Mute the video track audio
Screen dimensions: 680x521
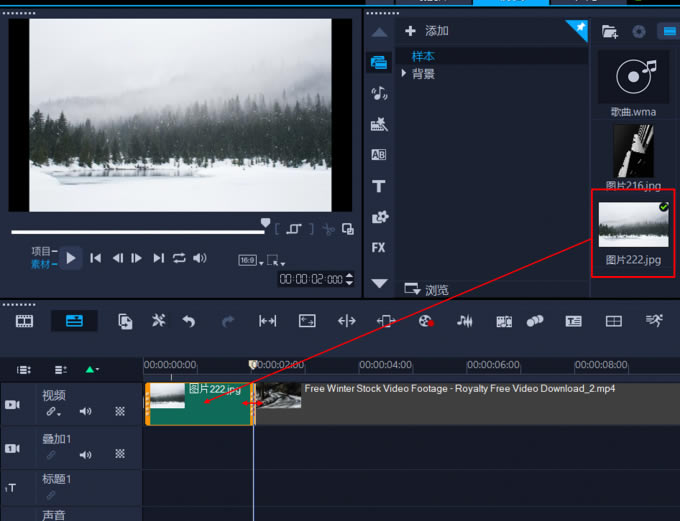[85, 411]
